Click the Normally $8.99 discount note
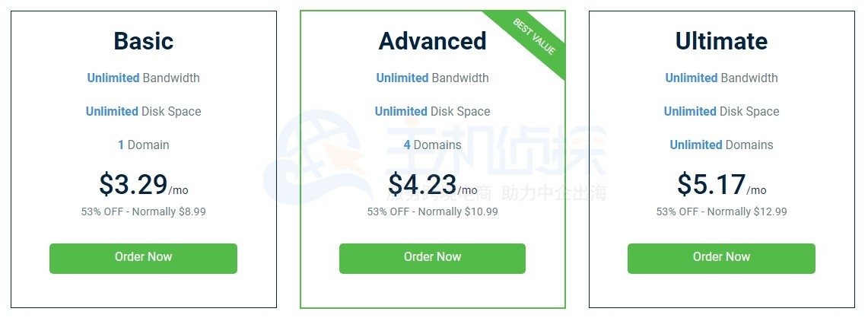The width and height of the screenshot is (868, 318). [143, 211]
